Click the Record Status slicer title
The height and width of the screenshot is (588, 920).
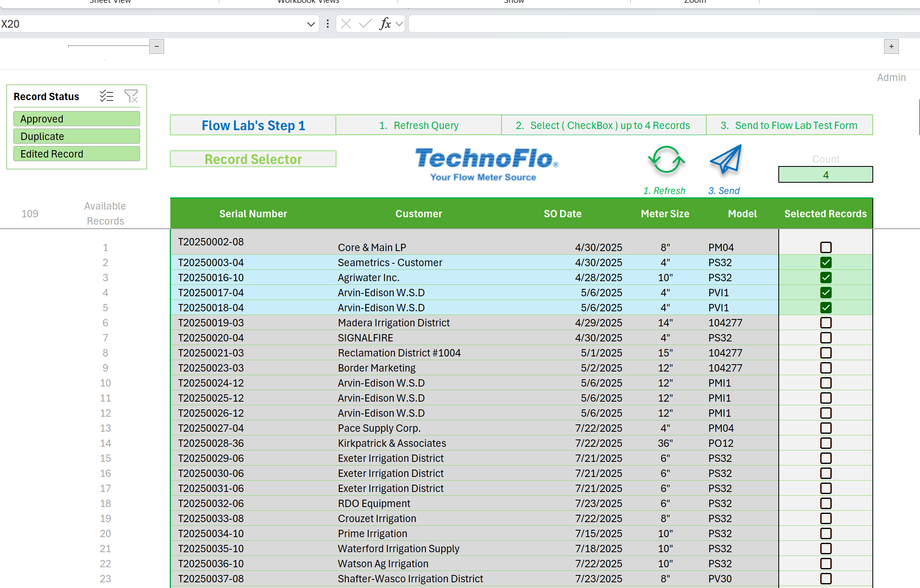(46, 96)
